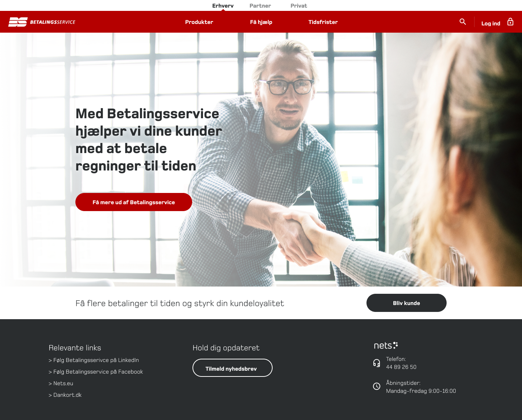The height and width of the screenshot is (420, 522).
Task: Open the Nets.eu footer link
Action: [x=61, y=383]
